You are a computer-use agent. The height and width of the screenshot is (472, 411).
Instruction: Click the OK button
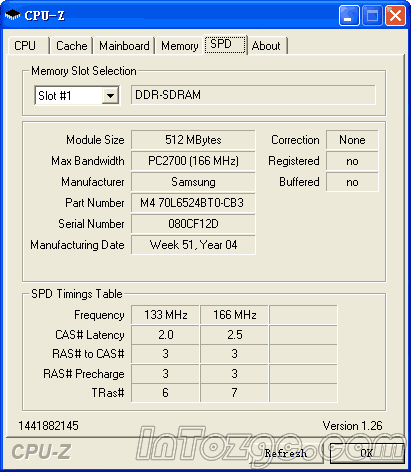click(x=367, y=453)
